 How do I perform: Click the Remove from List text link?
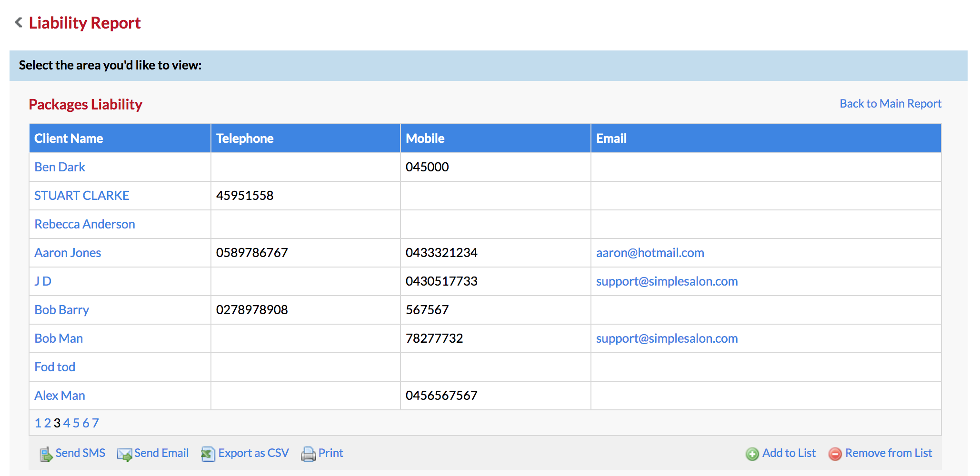tap(889, 453)
